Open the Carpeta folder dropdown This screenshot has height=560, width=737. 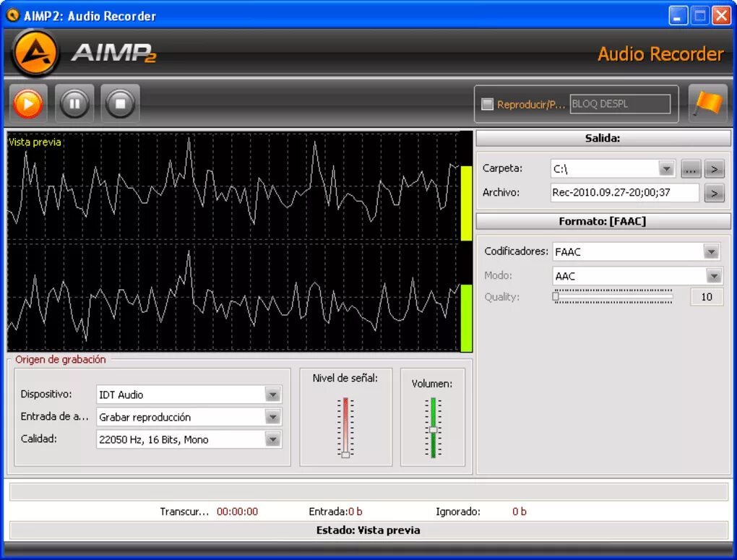point(665,169)
